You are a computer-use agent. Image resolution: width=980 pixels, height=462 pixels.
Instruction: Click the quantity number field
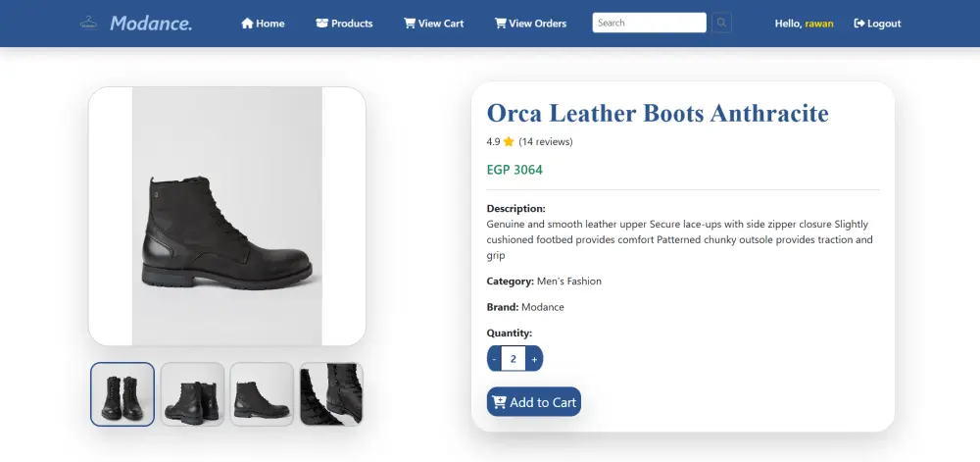[x=514, y=359]
